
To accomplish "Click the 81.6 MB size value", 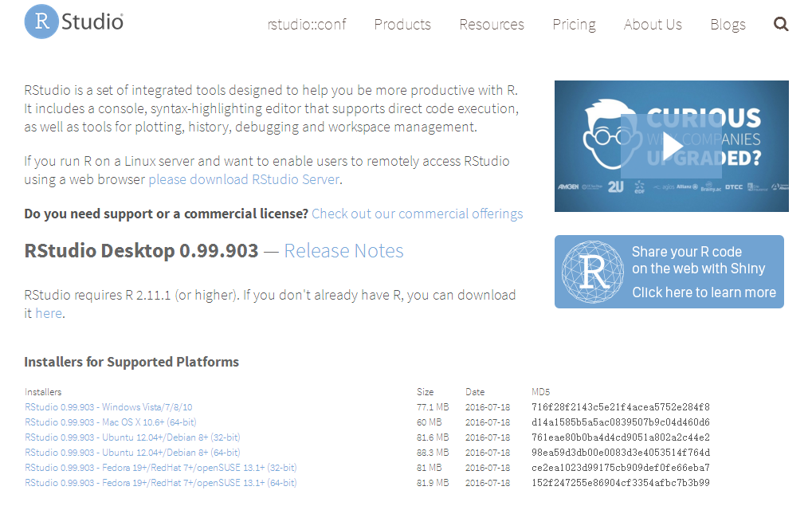I will 433,437.
